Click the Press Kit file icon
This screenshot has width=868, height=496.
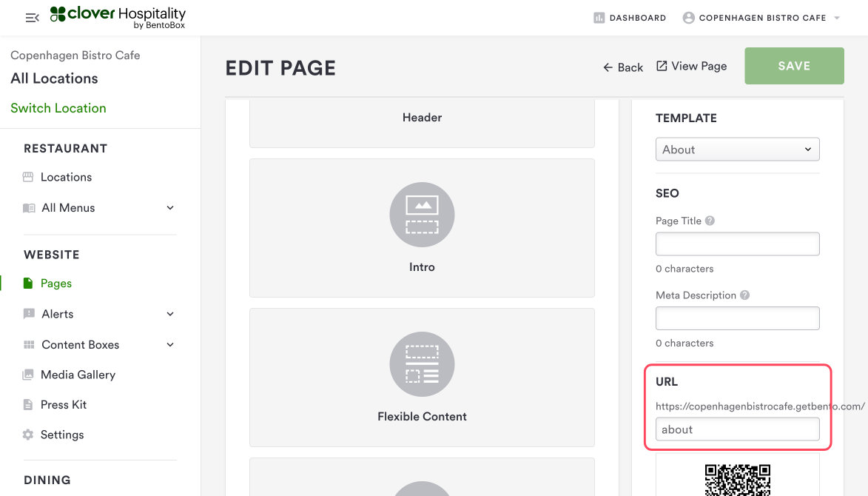click(x=28, y=405)
